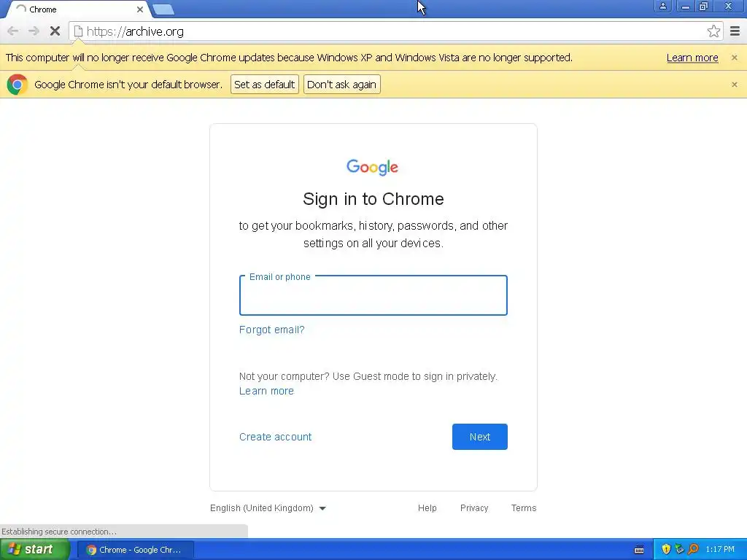747x560 pixels.
Task: Click the magnifier tray icon
Action: (x=693, y=550)
